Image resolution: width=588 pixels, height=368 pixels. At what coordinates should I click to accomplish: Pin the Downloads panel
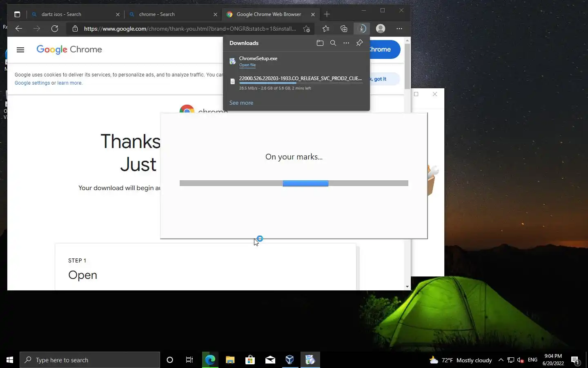tap(359, 43)
